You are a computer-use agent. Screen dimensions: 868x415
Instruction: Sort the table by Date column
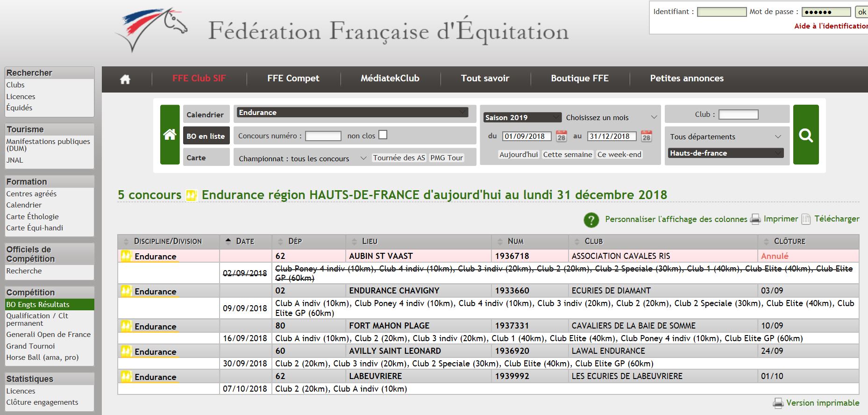tap(245, 241)
